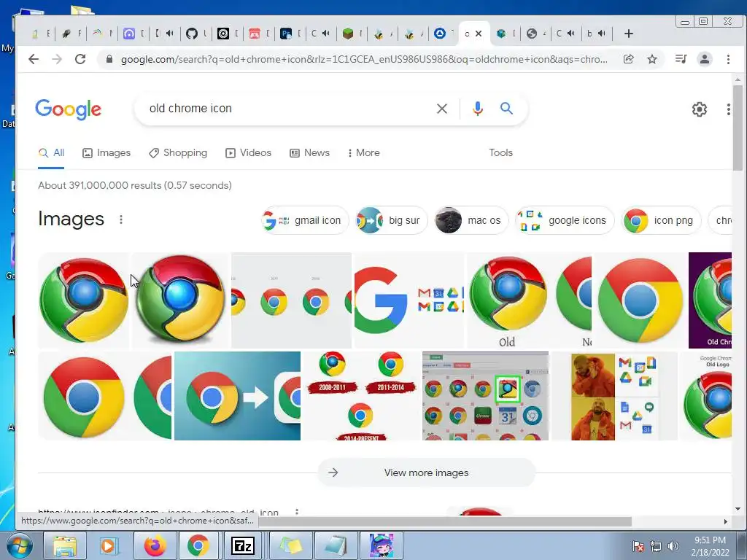The image size is (747, 560).
Task: Open Windows Explorer from the taskbar
Action: point(64,545)
